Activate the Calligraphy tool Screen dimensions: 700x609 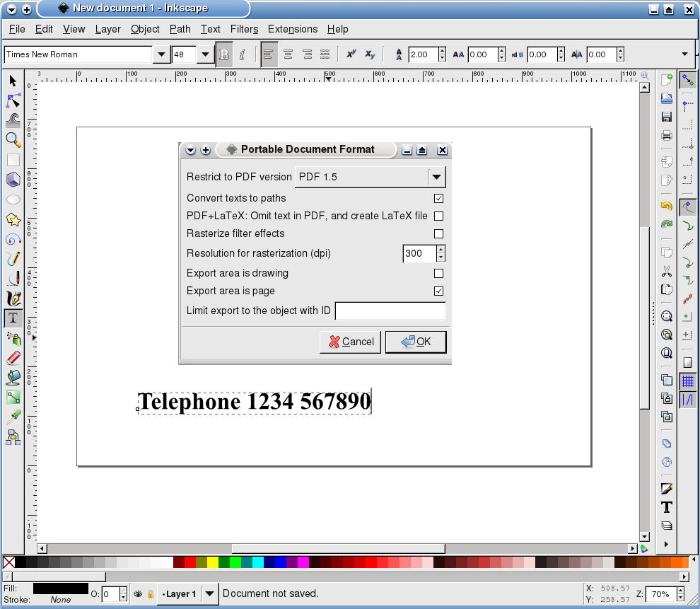(13, 298)
